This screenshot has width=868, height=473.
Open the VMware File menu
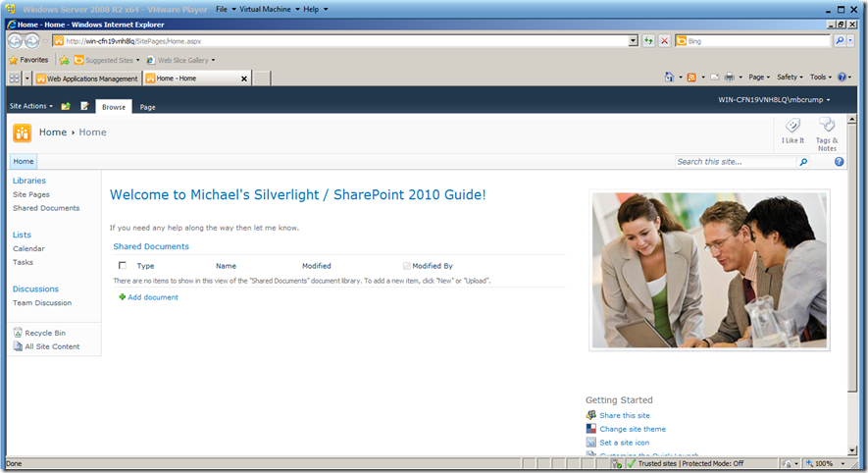[226, 9]
